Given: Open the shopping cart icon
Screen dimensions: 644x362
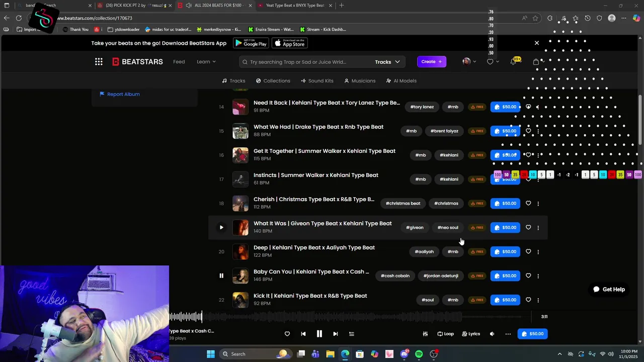Looking at the screenshot, I should pyautogui.click(x=536, y=62).
